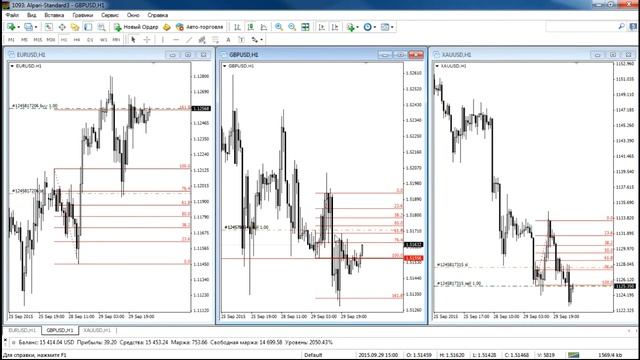640x360 pixels.
Task: Open the Вставка menu
Action: [54, 15]
